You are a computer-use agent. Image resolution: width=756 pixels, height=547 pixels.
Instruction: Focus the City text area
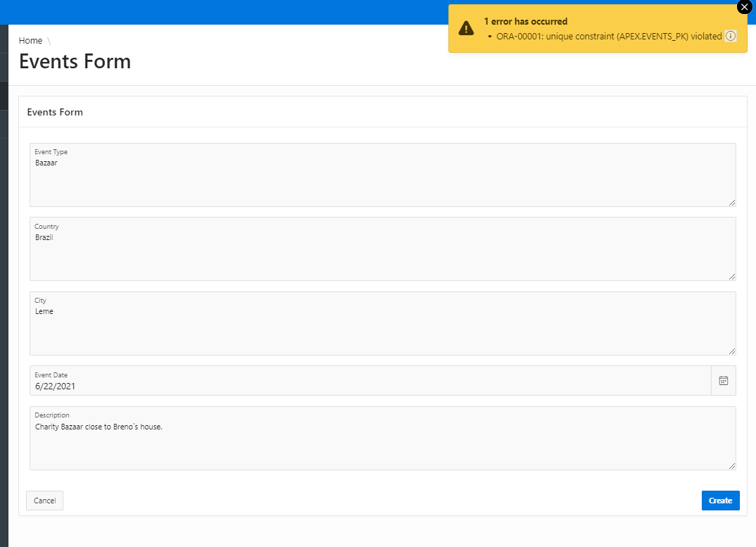tap(382, 323)
